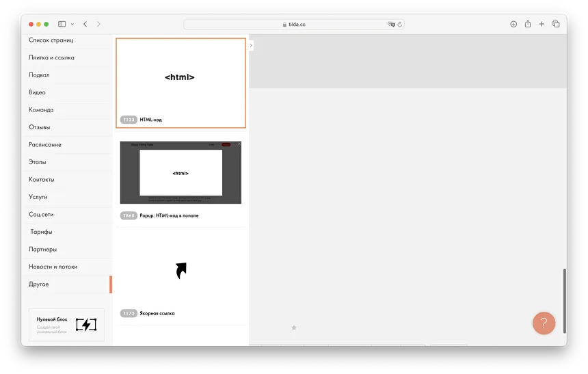
Task: Open the Контакты category
Action: click(x=42, y=180)
